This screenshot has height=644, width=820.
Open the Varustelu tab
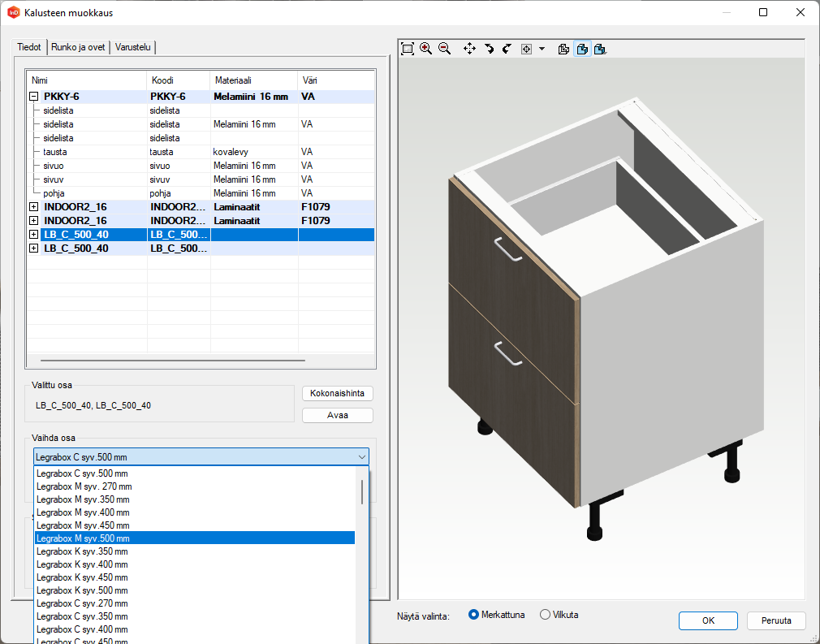[133, 47]
